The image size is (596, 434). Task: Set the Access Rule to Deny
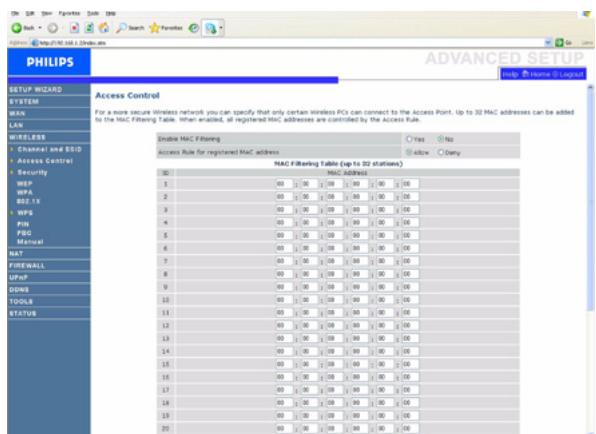440,152
